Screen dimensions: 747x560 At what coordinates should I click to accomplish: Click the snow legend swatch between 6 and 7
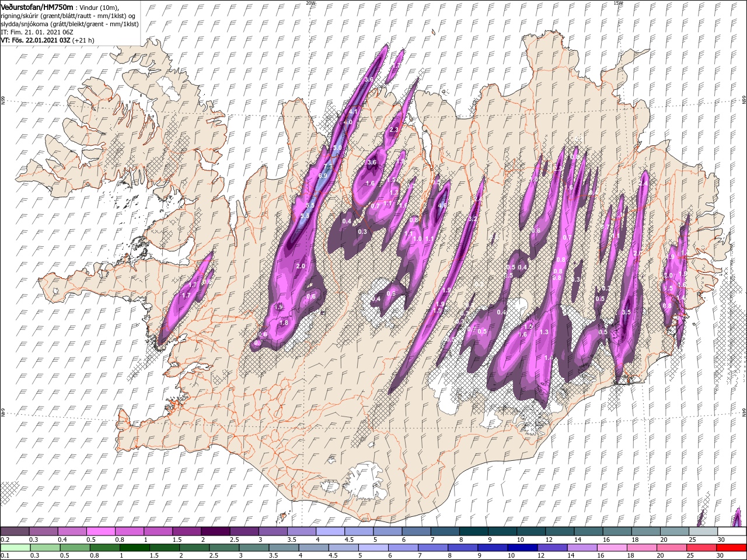416,531
